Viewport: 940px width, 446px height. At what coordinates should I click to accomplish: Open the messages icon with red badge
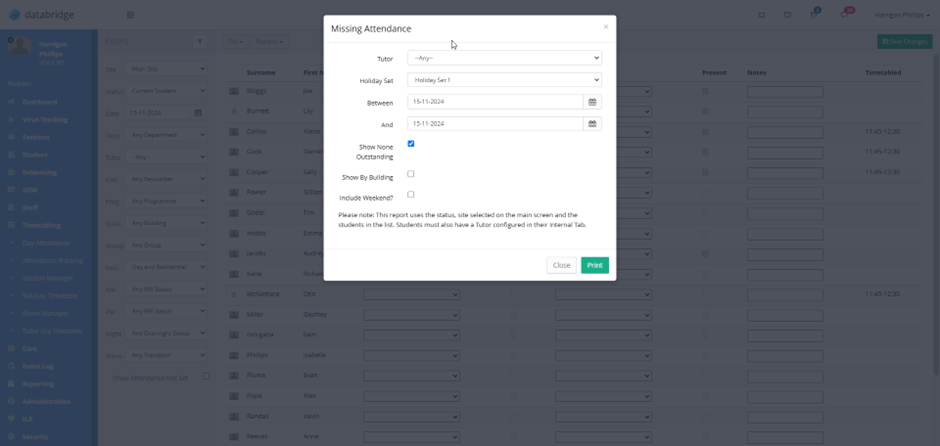[845, 14]
